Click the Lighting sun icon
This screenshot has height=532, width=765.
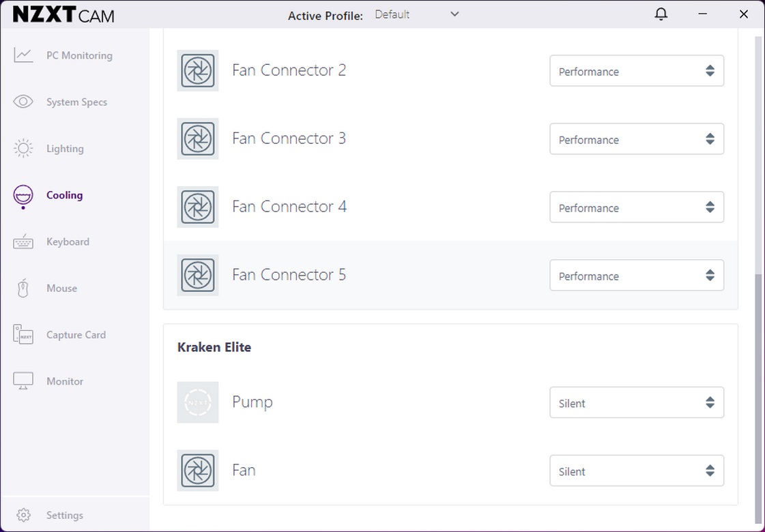[23, 149]
